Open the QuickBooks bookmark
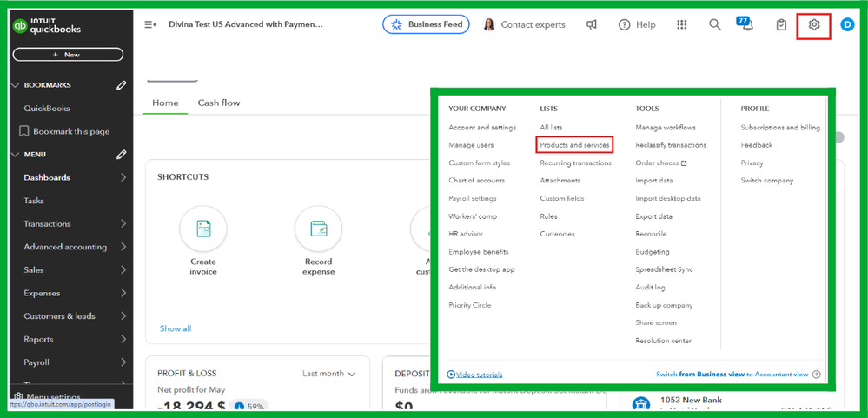The height and width of the screenshot is (418, 868). click(x=47, y=109)
